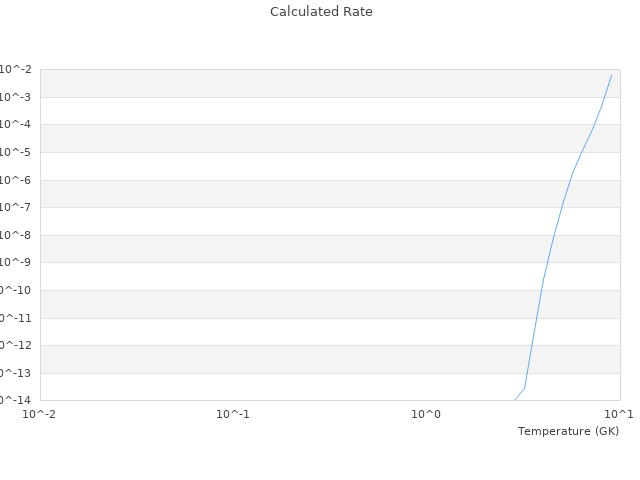Click the 10^-10 y-axis tick label
This screenshot has width=640, height=480.
coord(15,290)
